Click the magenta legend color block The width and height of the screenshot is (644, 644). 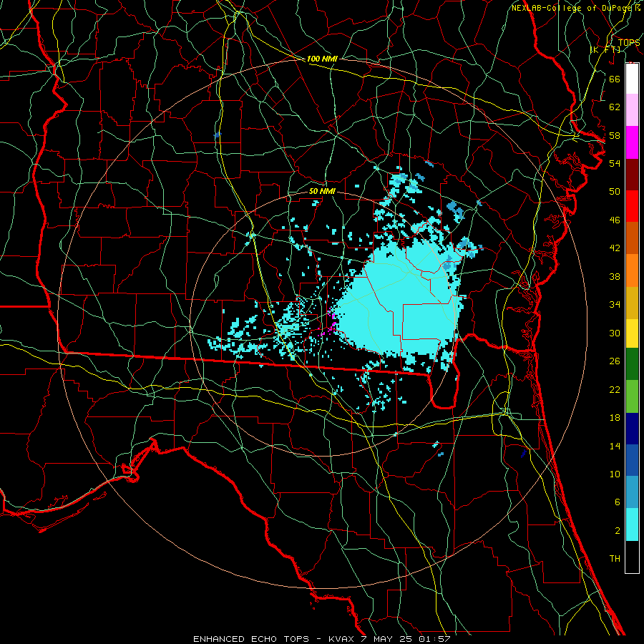click(x=632, y=142)
